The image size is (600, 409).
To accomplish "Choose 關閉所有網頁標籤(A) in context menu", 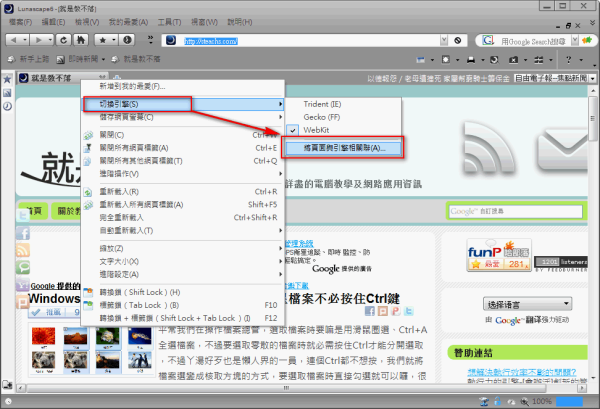I will pos(183,148).
